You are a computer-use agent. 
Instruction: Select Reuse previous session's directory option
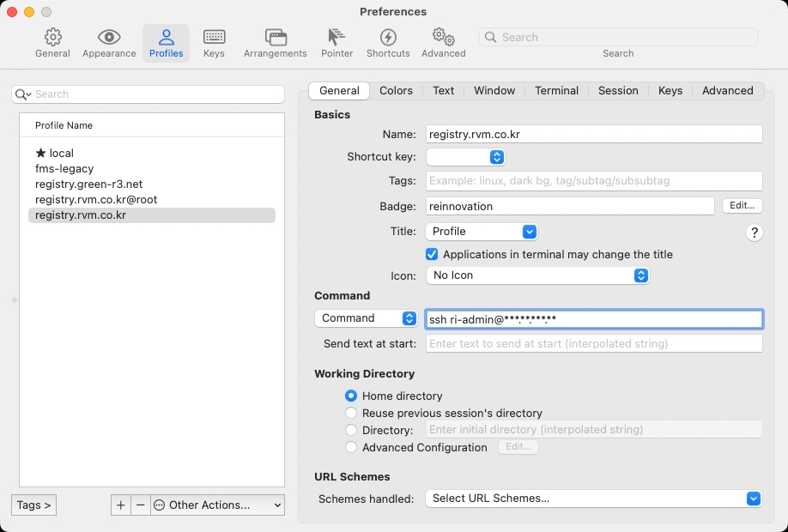pyautogui.click(x=351, y=413)
